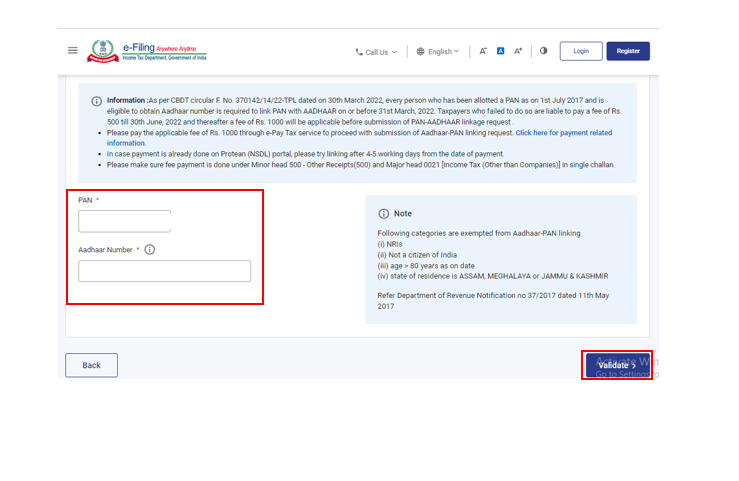This screenshot has width=739, height=481.
Task: Toggle the high contrast mode icon
Action: click(x=543, y=51)
